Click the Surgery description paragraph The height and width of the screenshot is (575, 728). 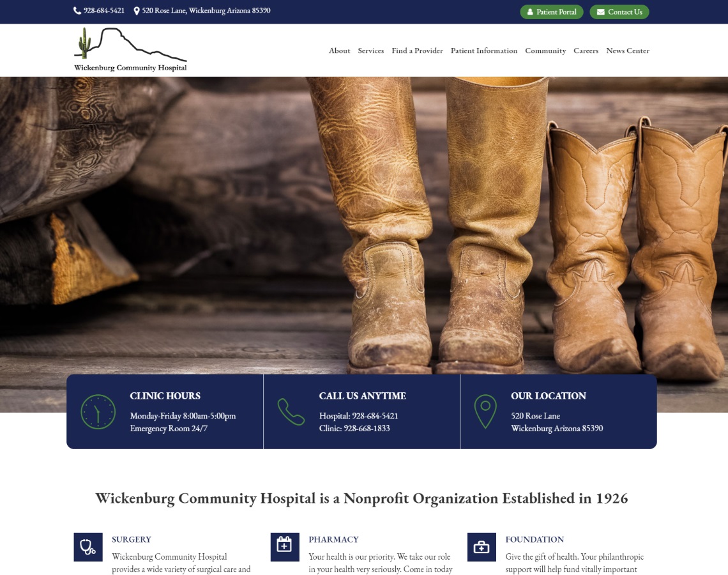click(181, 563)
